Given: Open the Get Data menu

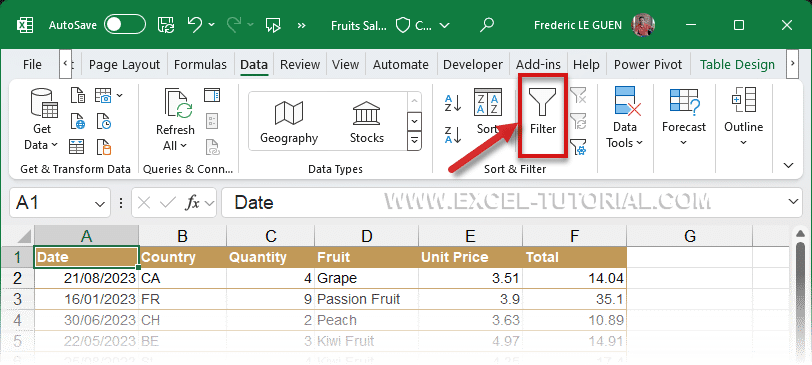Looking at the screenshot, I should click(42, 120).
